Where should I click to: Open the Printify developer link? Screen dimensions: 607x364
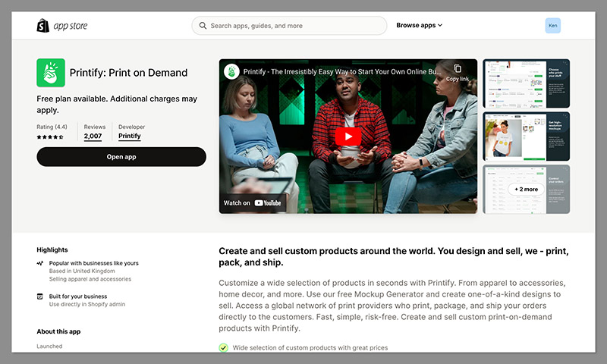(x=129, y=136)
